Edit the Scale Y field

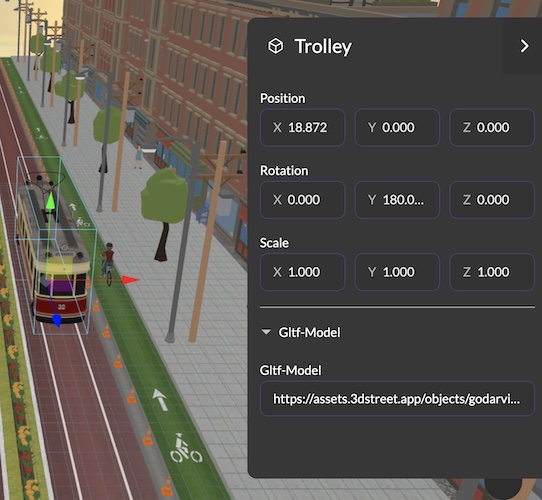[x=397, y=272]
